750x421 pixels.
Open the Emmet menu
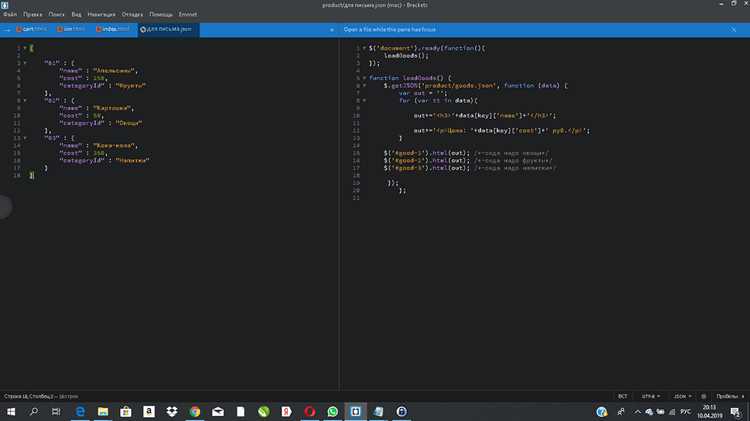click(x=188, y=14)
